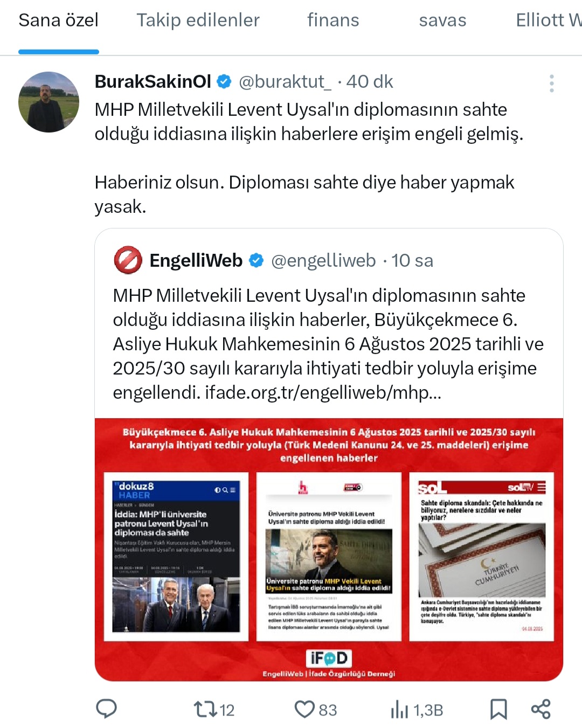
Task: Reply to BurakSakinOl's tweet
Action: pyautogui.click(x=106, y=709)
